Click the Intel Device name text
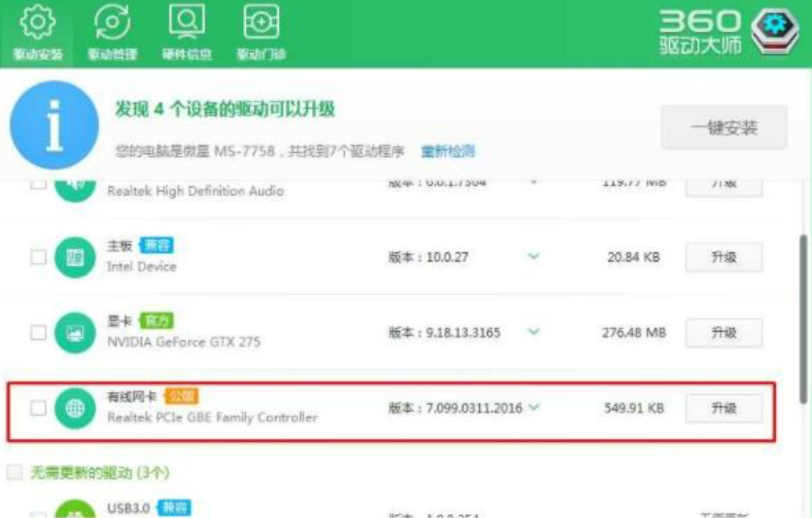The width and height of the screenshot is (812, 518). tap(142, 267)
